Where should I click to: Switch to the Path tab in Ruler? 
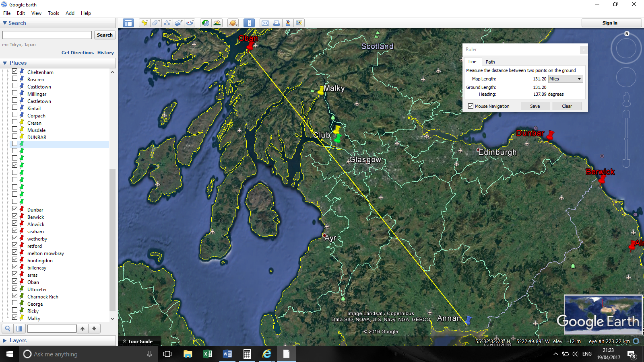click(x=490, y=62)
